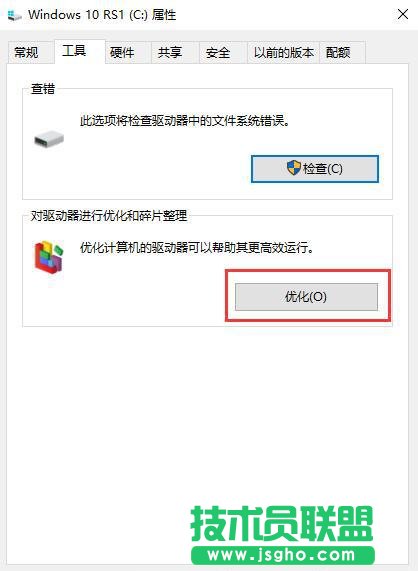
Task: Click the defragment blocks icon
Action: click(49, 256)
